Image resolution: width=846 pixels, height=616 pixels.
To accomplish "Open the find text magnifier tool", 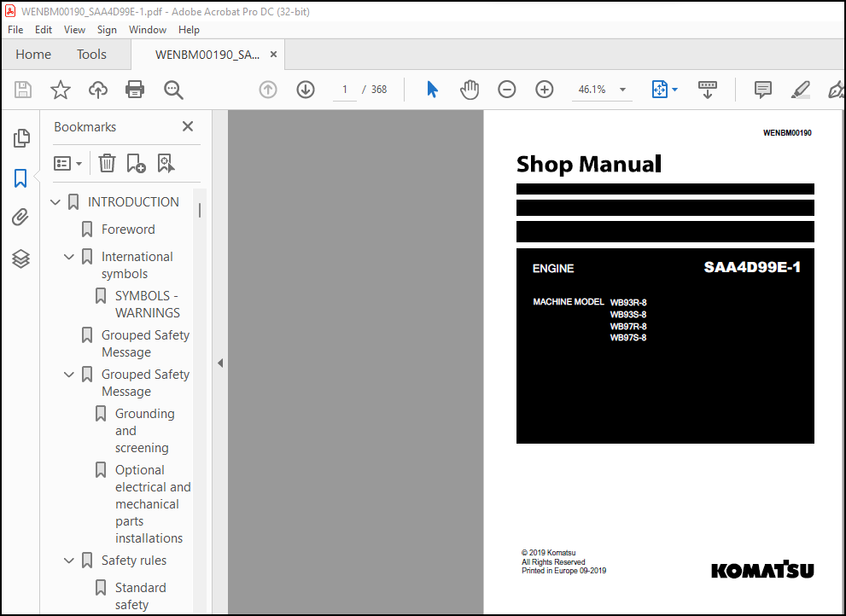I will pyautogui.click(x=173, y=90).
